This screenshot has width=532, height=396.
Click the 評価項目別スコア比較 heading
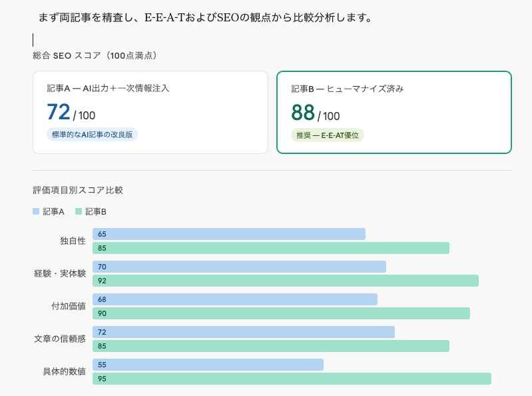point(78,190)
